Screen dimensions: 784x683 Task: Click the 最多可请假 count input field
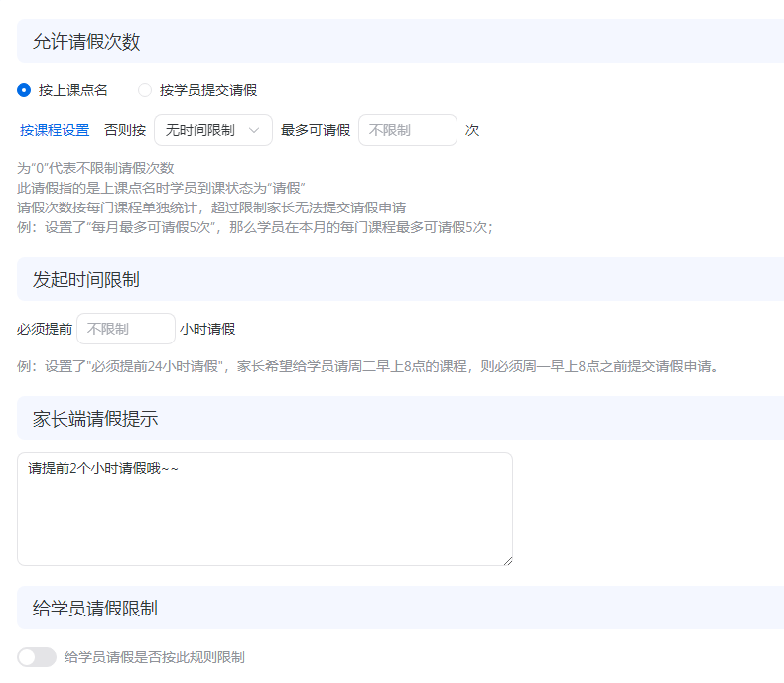[407, 130]
